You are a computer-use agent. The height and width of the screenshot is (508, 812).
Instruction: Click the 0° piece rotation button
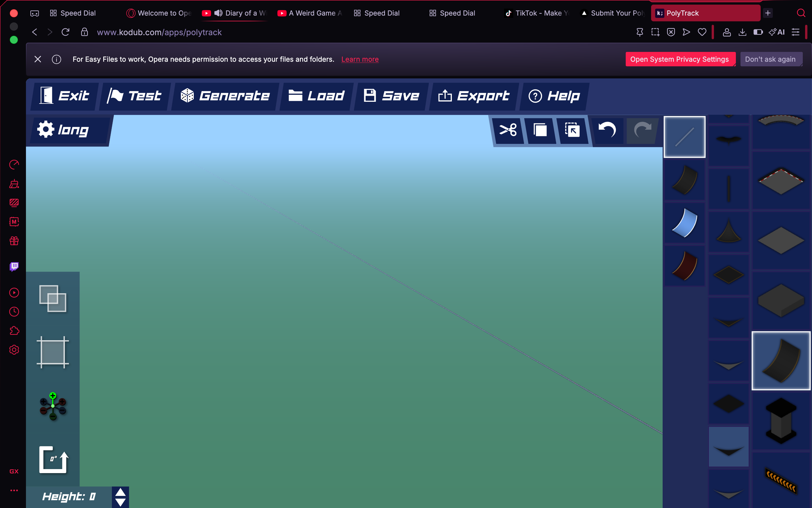53,460
